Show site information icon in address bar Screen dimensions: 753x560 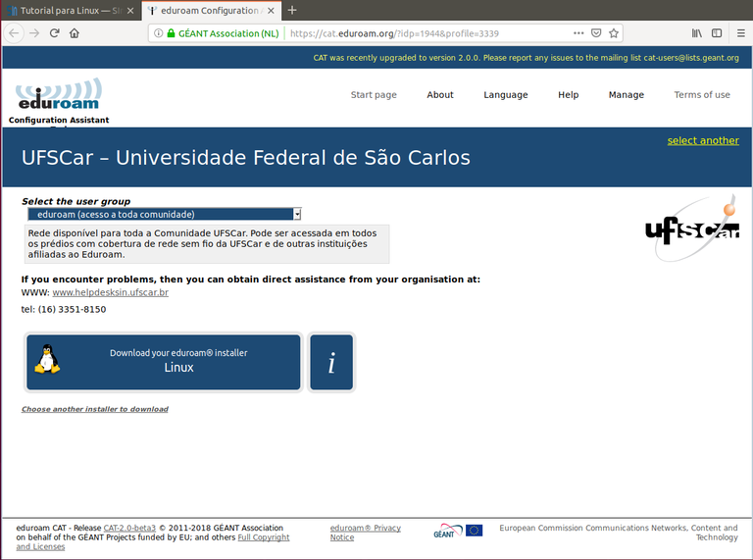pyautogui.click(x=158, y=33)
